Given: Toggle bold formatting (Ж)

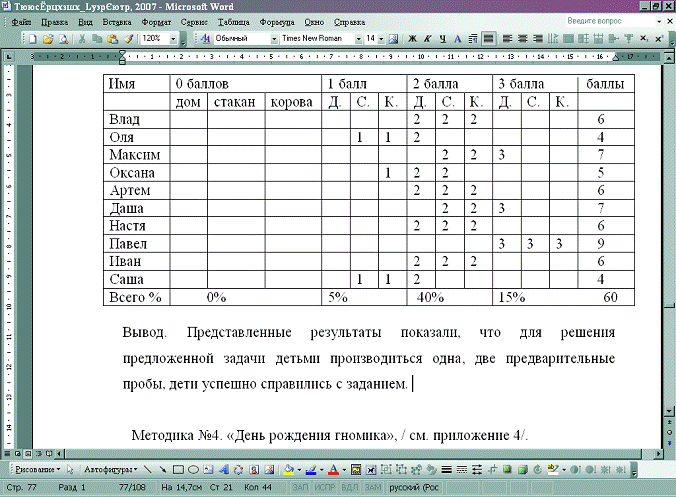Looking at the screenshot, I should coord(411,38).
